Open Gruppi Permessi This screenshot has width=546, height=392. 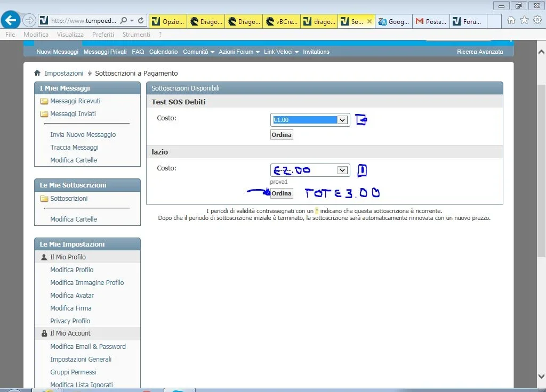73,372
